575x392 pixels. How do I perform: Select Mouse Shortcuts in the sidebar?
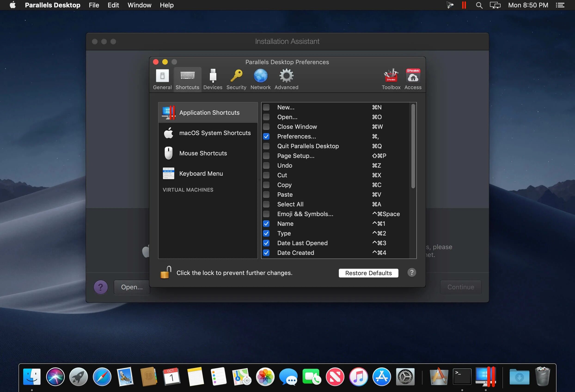(x=208, y=153)
